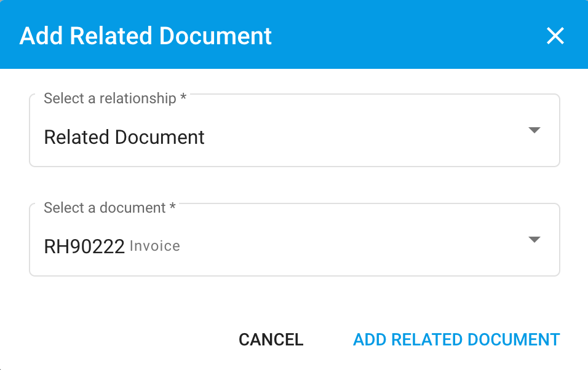The image size is (588, 370).
Task: Select the 'Related Document' value text
Action: pos(124,137)
